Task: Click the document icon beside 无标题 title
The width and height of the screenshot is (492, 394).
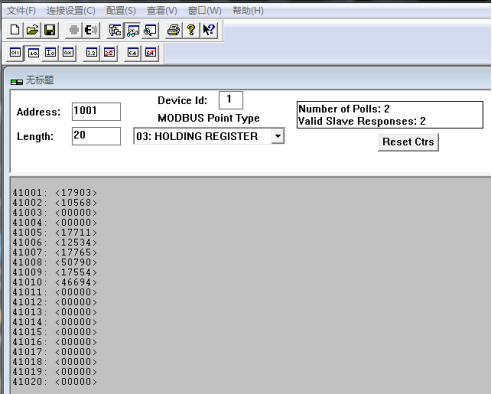Action: (x=17, y=82)
